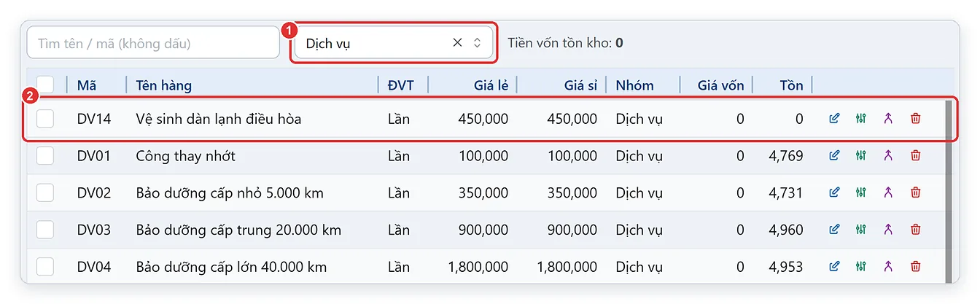Tick the checkbox for row DV04
Screen dimensions: 980x304
pos(45,267)
